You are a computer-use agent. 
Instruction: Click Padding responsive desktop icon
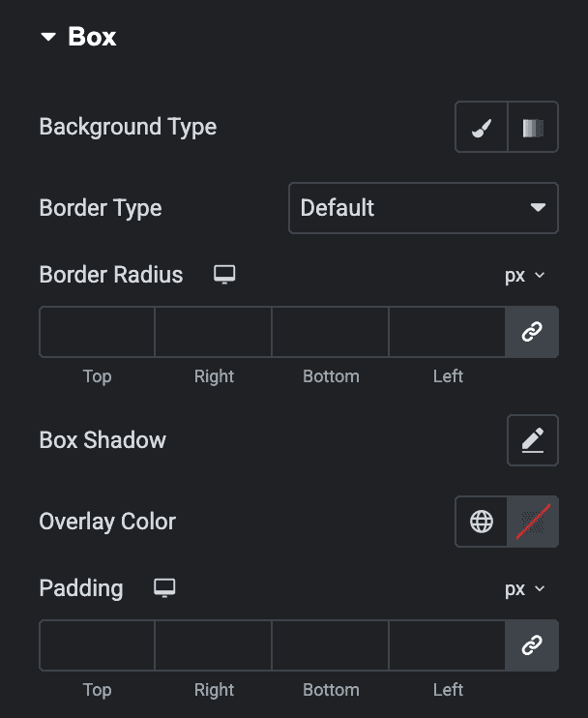164,588
